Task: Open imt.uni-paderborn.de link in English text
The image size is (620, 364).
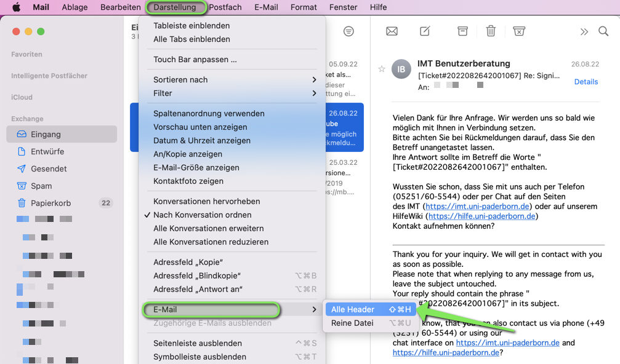Action: click(508, 342)
